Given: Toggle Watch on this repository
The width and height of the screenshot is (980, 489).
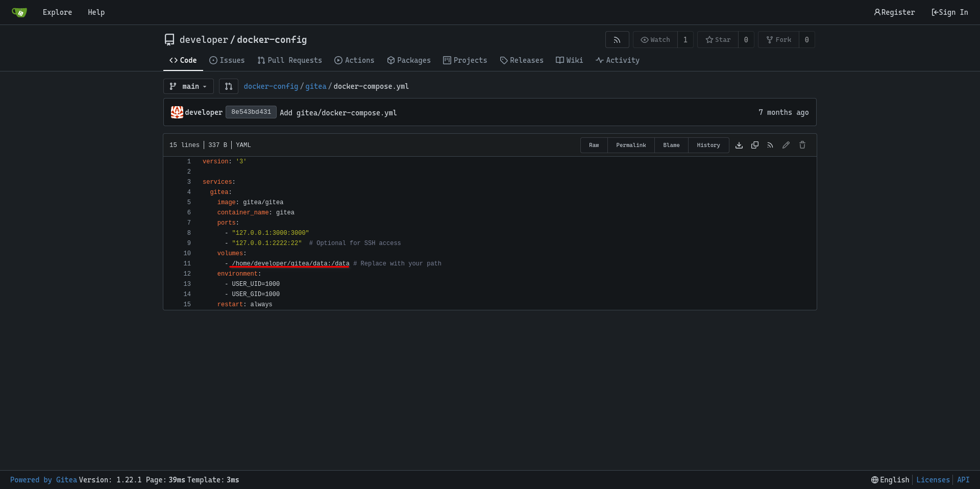Looking at the screenshot, I should pyautogui.click(x=655, y=40).
